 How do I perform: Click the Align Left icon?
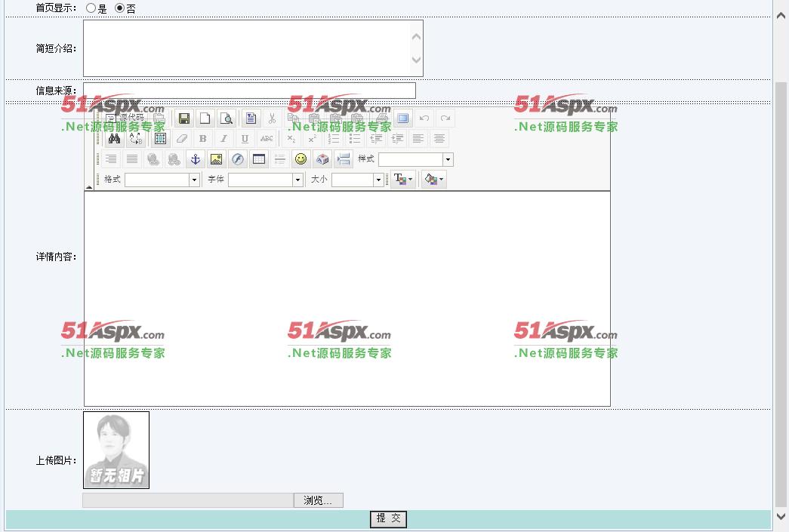coord(418,139)
